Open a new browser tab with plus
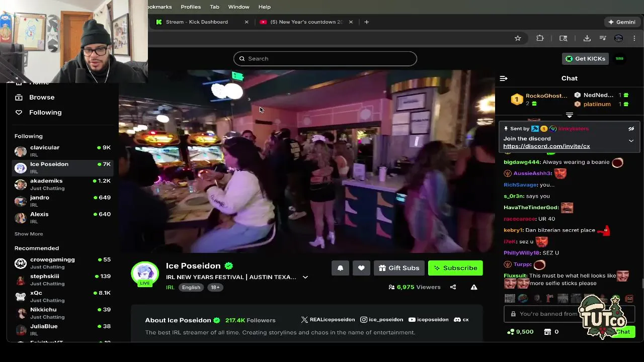 tap(366, 22)
